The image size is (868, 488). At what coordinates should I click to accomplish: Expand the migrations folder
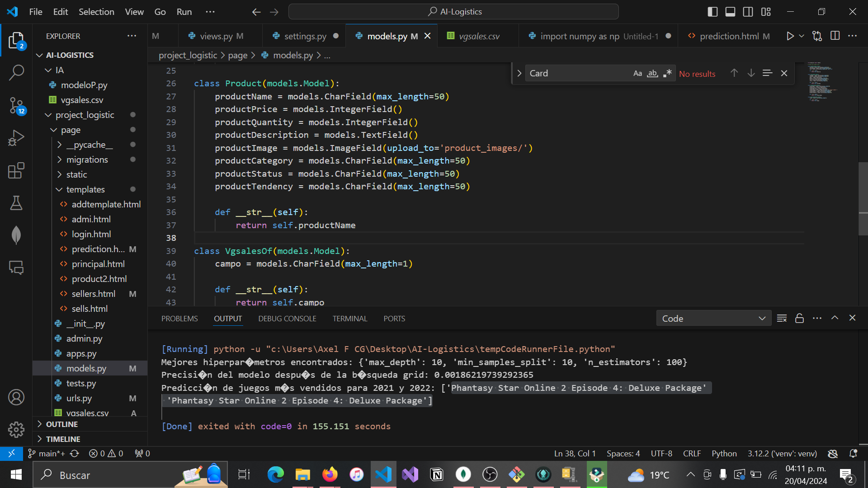point(87,160)
